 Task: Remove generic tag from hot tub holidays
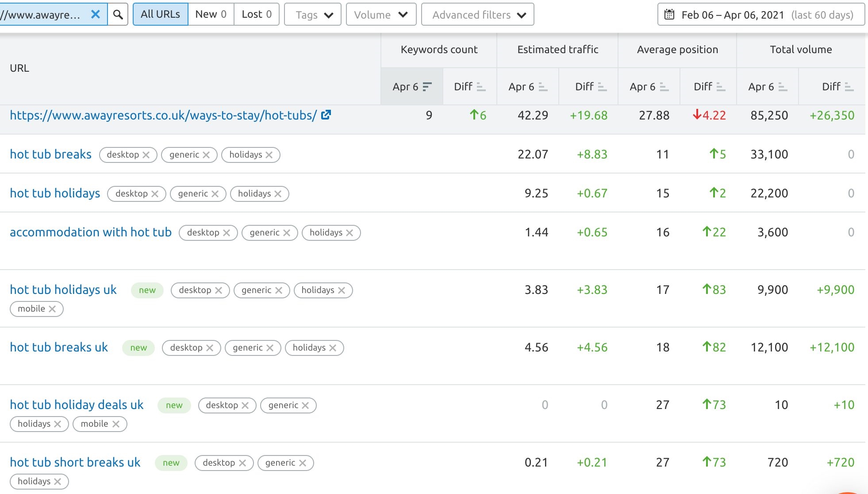click(215, 194)
